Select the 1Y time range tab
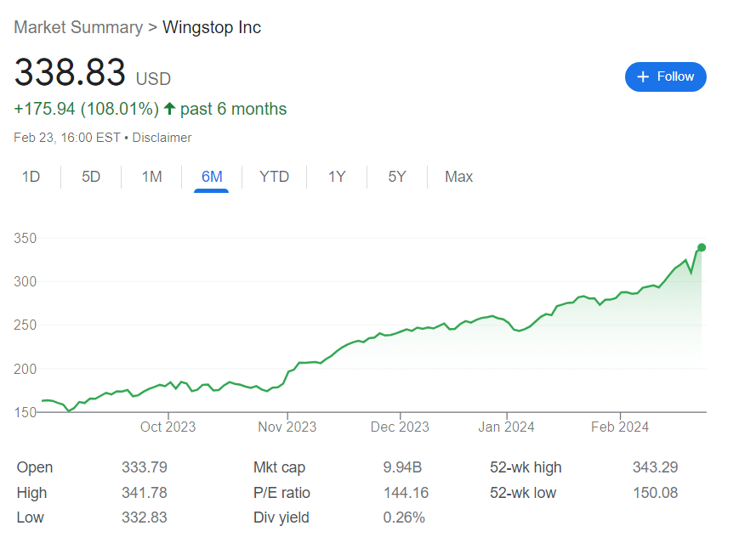Screen dimensions: 756x543 tap(337, 177)
